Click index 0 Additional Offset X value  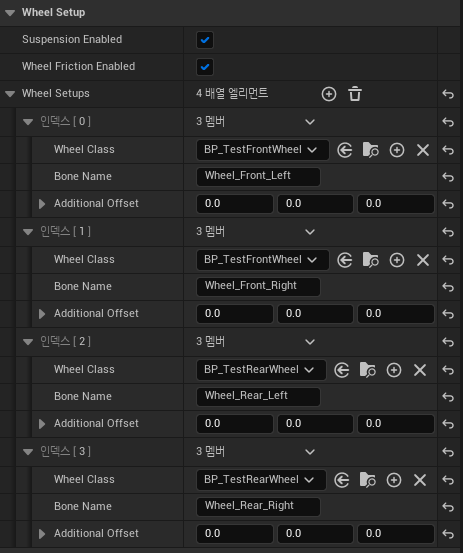click(235, 204)
